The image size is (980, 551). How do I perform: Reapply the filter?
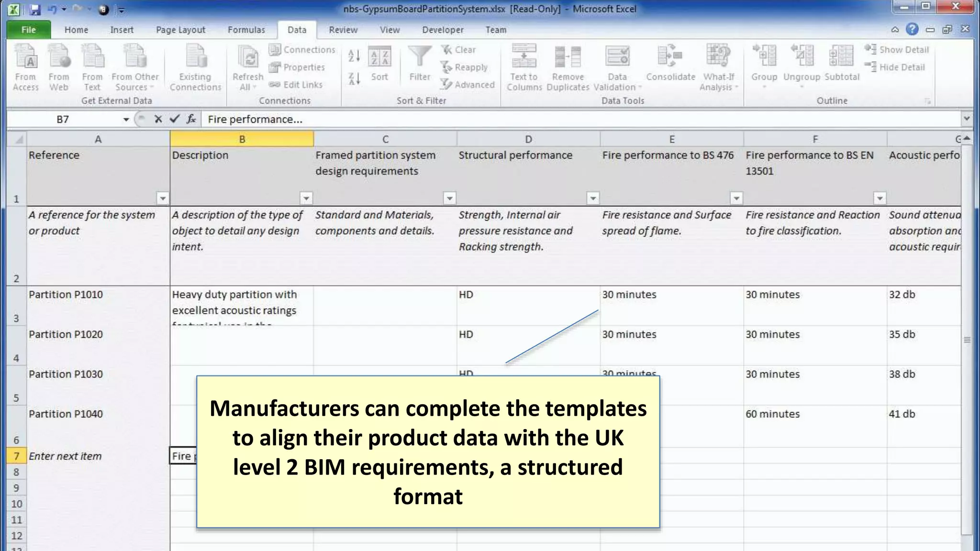(x=464, y=67)
